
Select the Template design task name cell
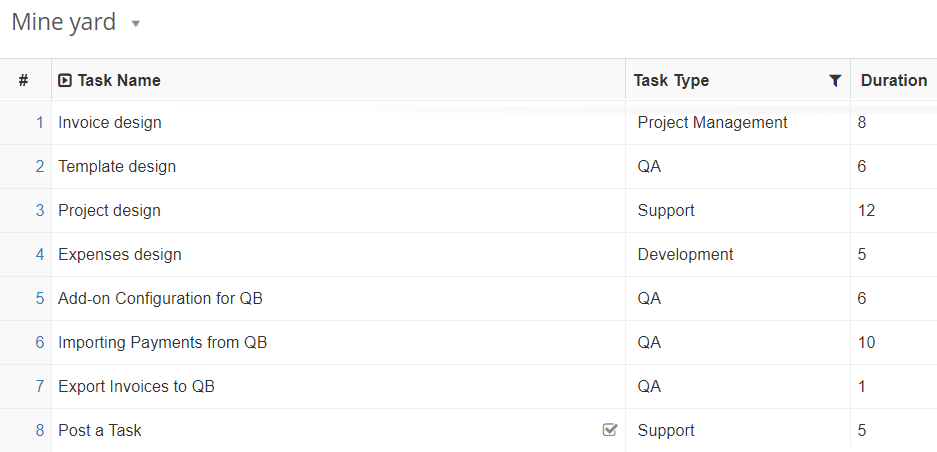point(338,166)
